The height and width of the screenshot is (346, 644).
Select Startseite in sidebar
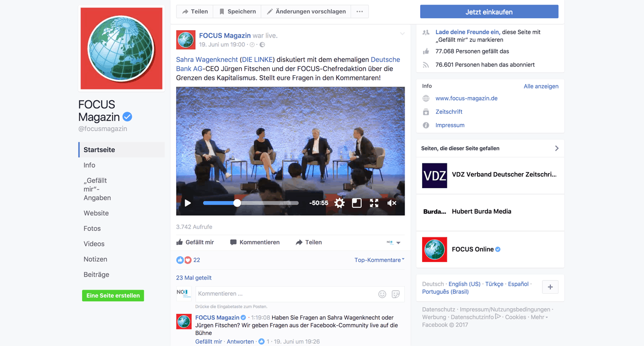(121, 150)
